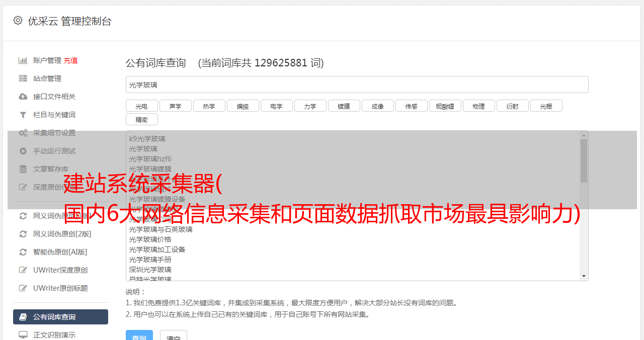Click the 公有词库查询 page heading
644x340 pixels.
[x=156, y=63]
